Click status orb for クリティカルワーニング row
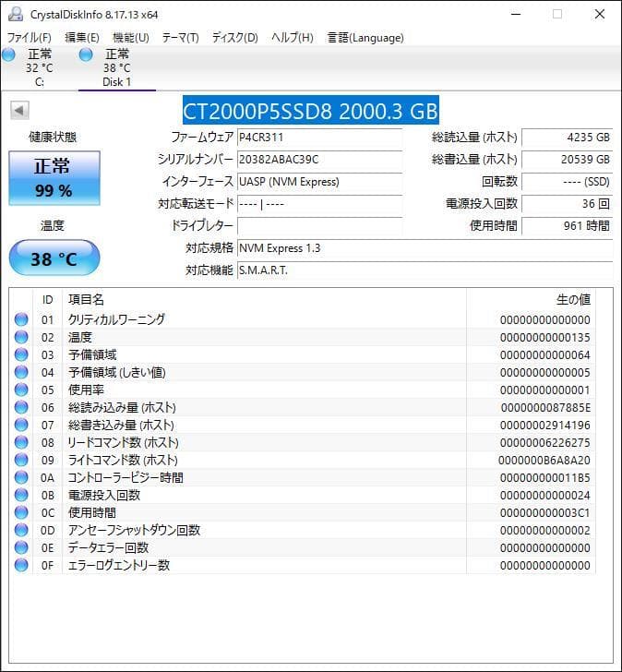Screen dimensions: 622x672 (x=21, y=319)
